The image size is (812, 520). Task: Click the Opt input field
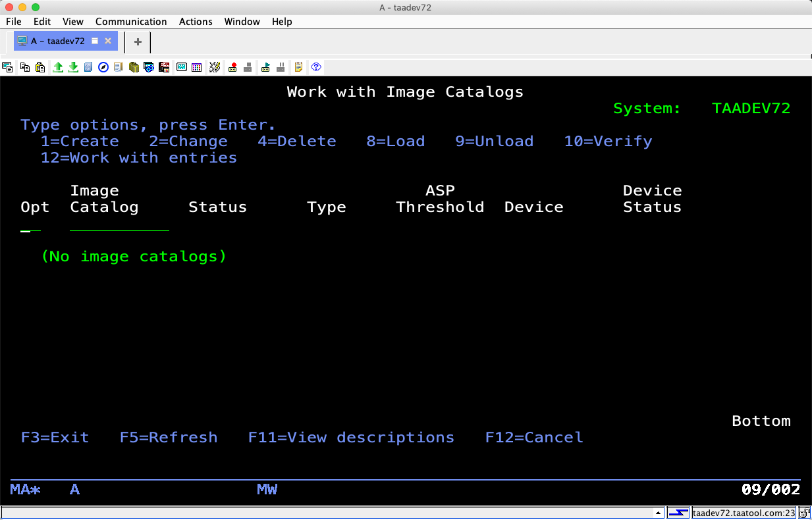tap(30, 224)
